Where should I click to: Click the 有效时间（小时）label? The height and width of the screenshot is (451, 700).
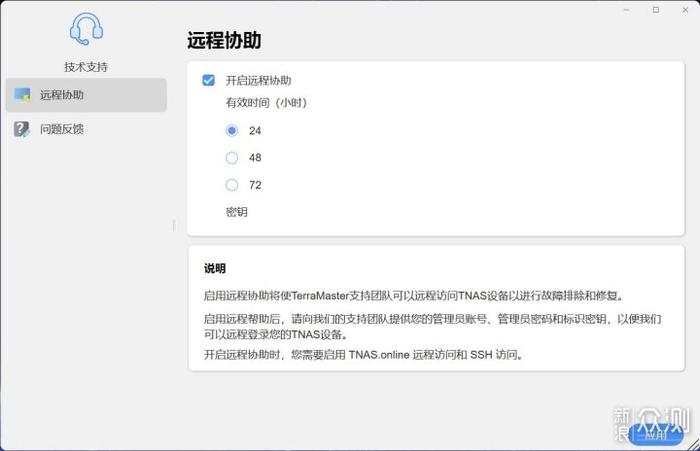tap(267, 103)
